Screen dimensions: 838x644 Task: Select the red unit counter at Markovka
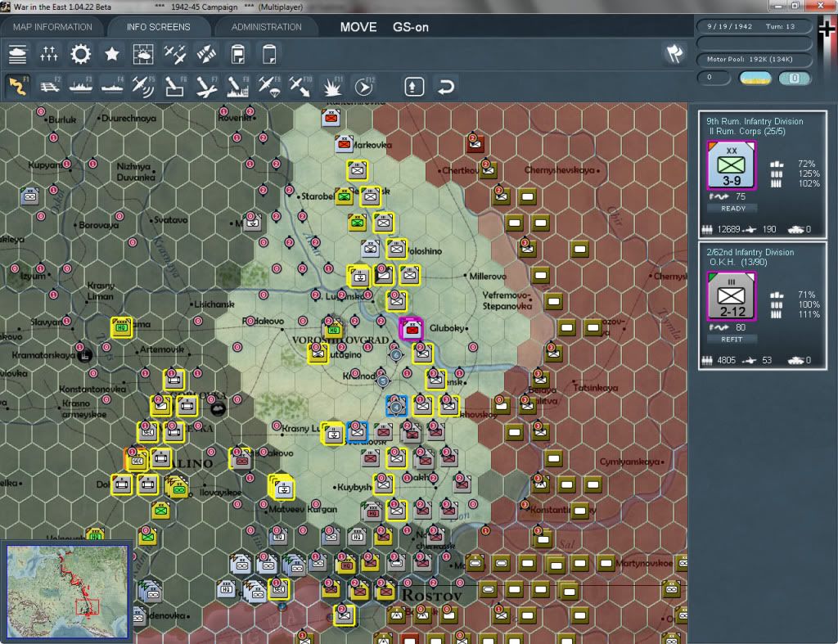[344, 144]
